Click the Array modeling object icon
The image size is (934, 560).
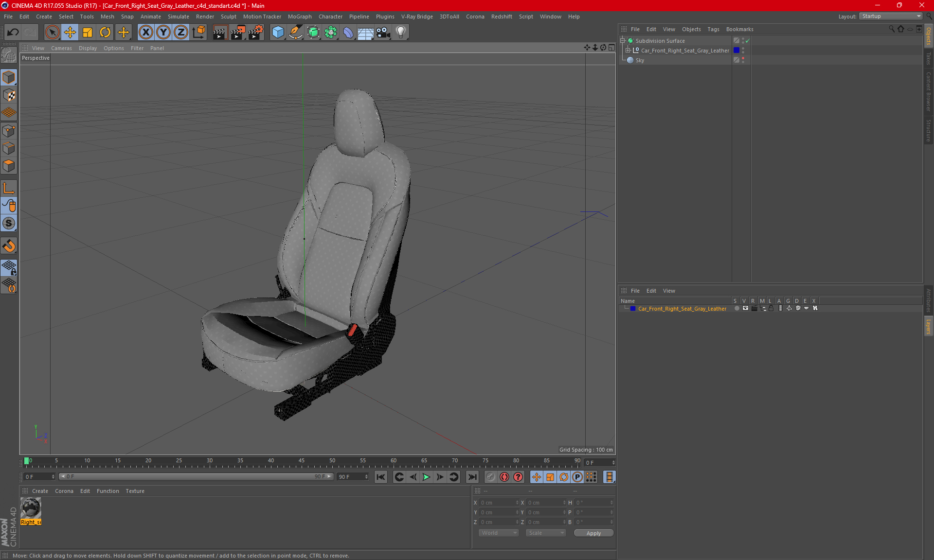point(331,33)
